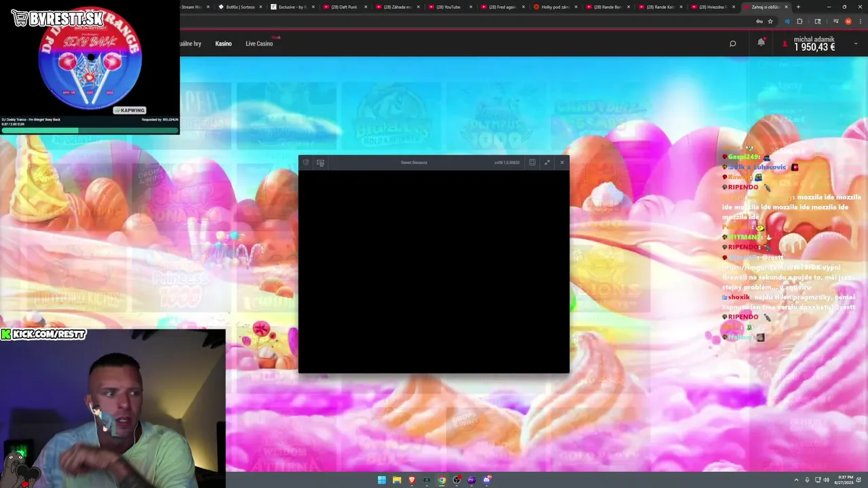Switch to the Záhada tab
868x488 pixels.
coord(397,7)
